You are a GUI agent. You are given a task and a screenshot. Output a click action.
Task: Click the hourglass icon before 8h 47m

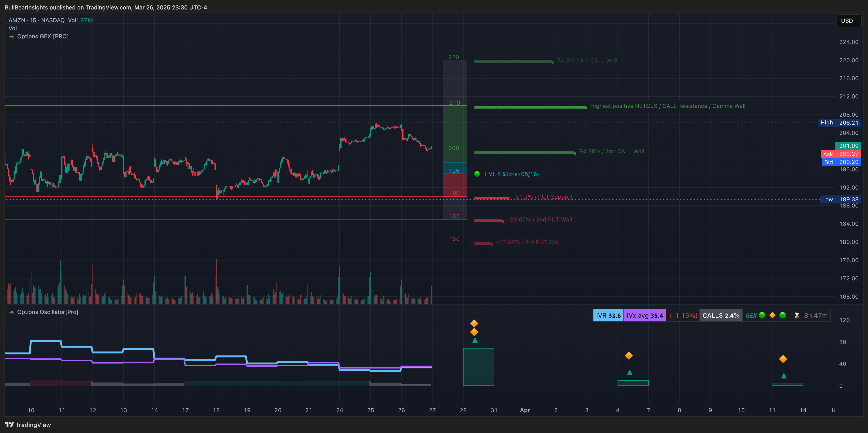[x=797, y=315]
